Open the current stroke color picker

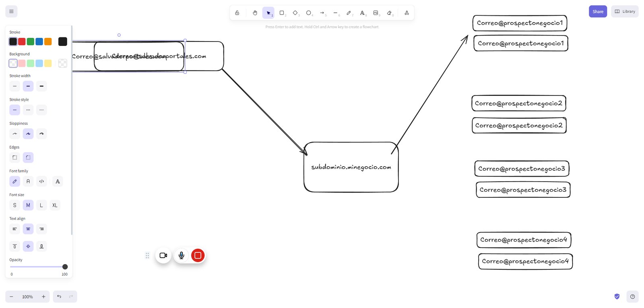coord(62,41)
